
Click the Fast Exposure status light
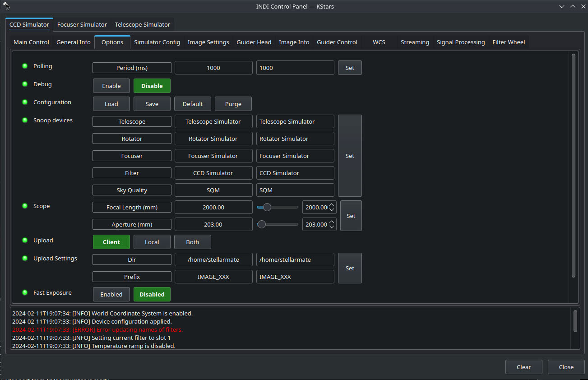(25, 293)
